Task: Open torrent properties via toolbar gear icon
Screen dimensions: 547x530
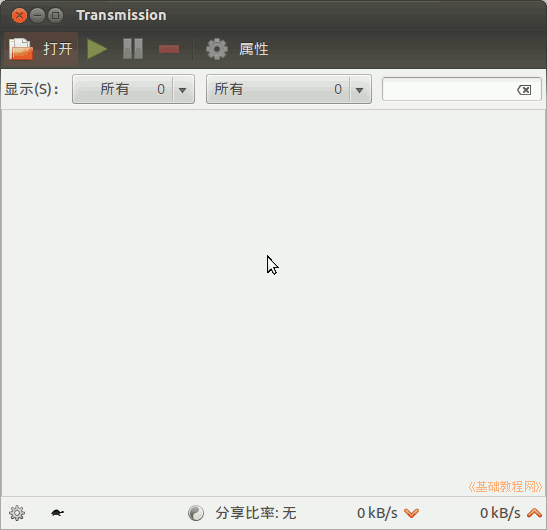Action: 217,49
